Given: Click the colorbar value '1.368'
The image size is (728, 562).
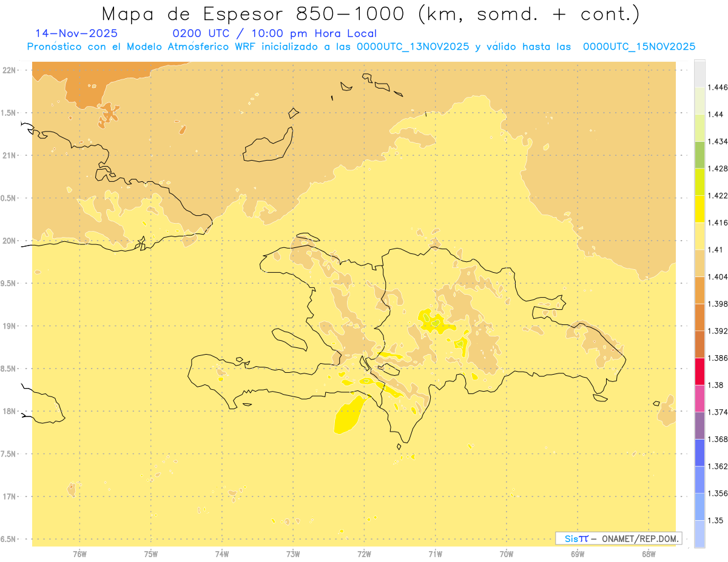Looking at the screenshot, I should [x=718, y=439].
